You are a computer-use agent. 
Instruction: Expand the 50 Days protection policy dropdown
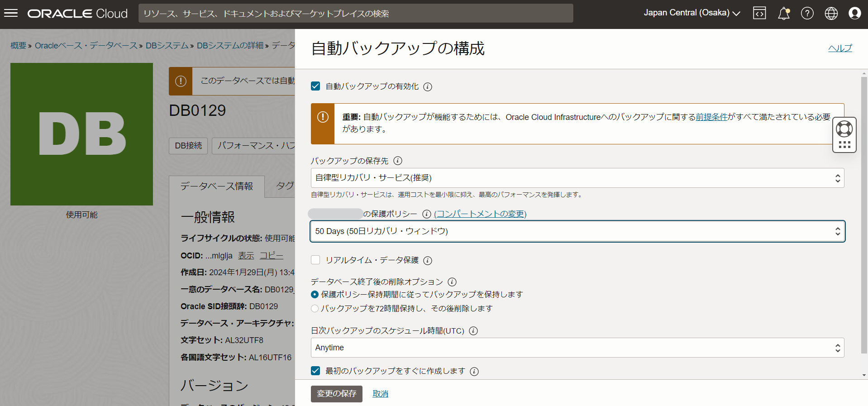click(x=577, y=231)
